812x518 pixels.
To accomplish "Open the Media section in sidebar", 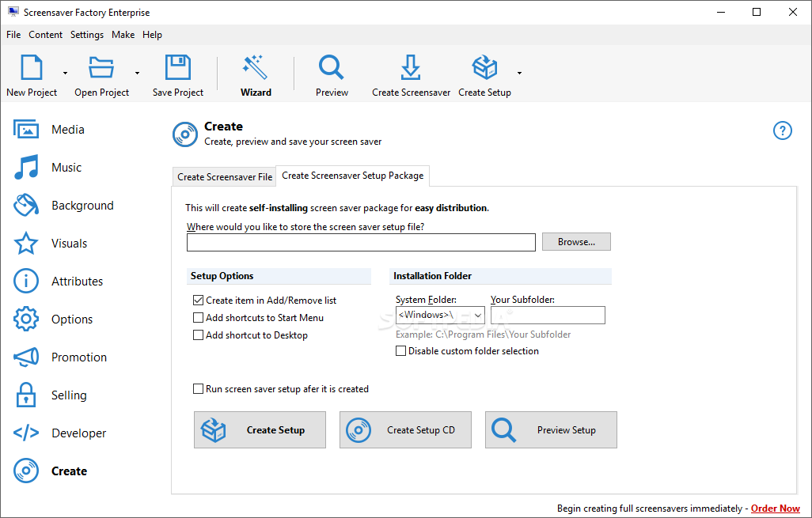I will coord(49,130).
